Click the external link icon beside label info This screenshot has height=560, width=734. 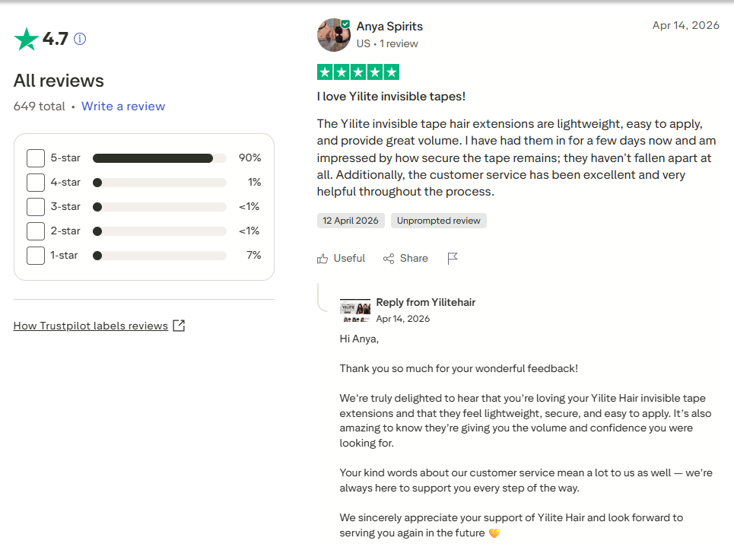(x=179, y=326)
